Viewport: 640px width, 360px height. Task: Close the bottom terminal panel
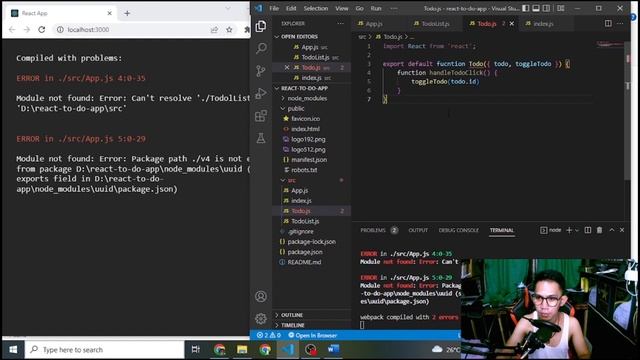point(622,230)
